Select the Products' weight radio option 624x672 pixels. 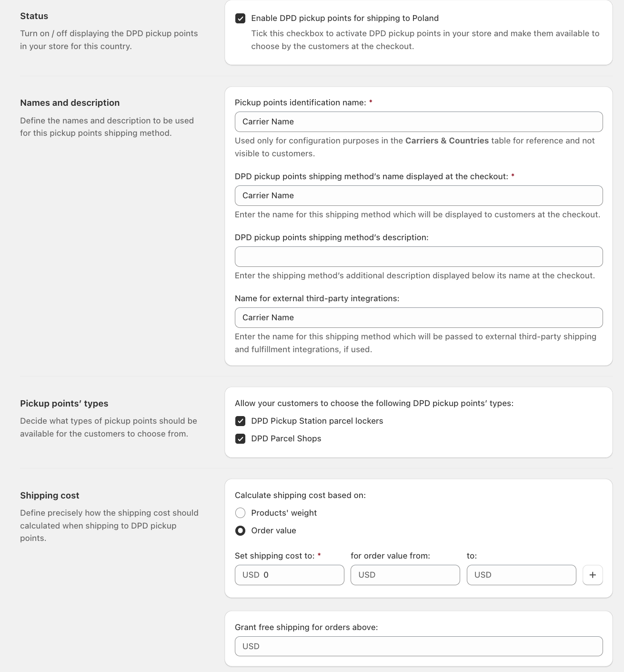point(241,513)
